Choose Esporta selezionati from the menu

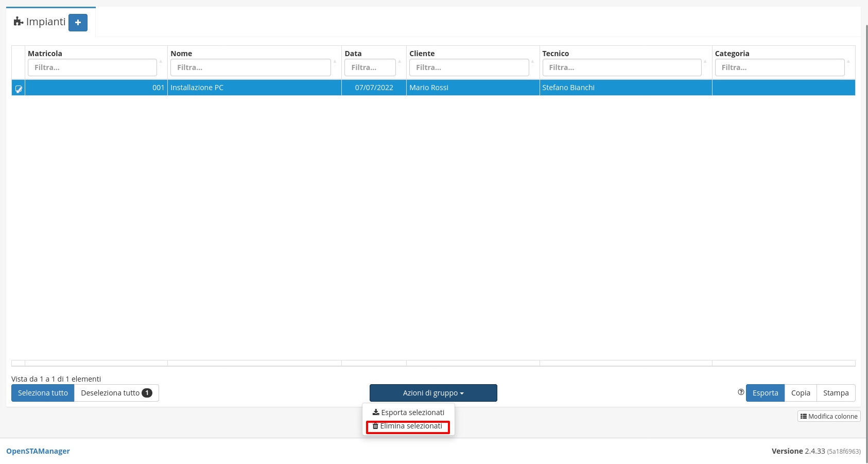[x=408, y=413]
